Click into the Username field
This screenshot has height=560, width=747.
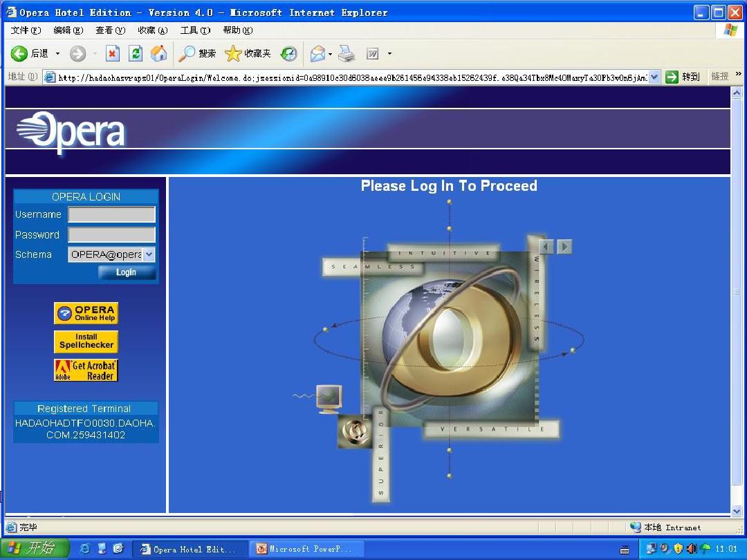click(x=111, y=214)
